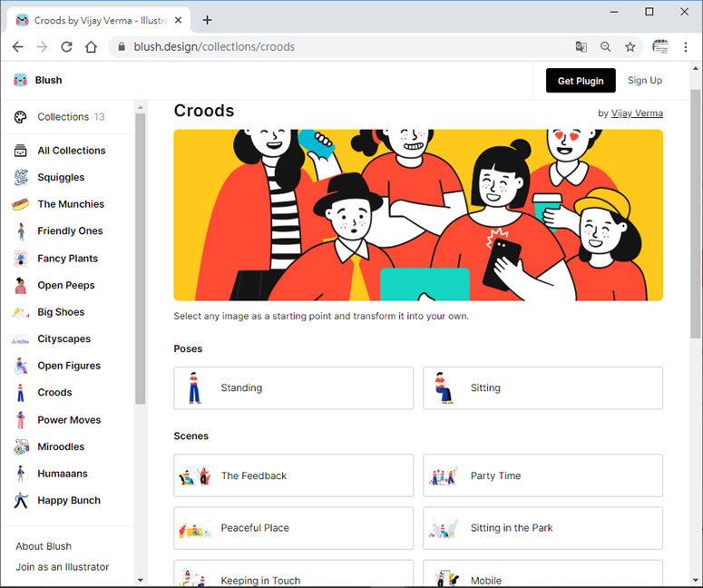Close the Croods browser tab
703x588 pixels.
pos(178,20)
